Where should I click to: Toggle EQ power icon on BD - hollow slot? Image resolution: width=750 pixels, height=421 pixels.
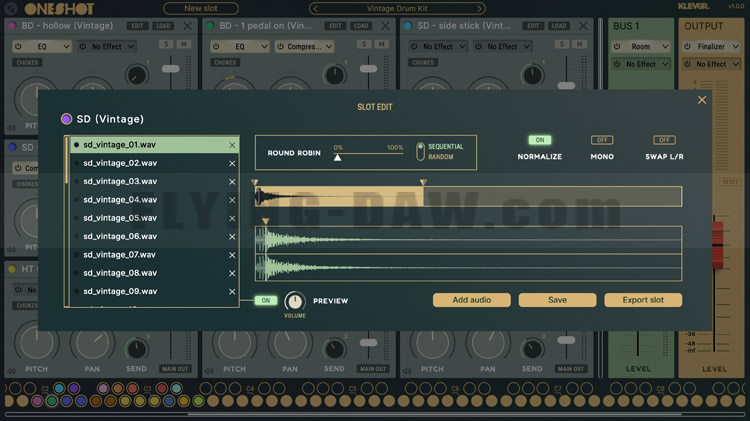point(18,46)
